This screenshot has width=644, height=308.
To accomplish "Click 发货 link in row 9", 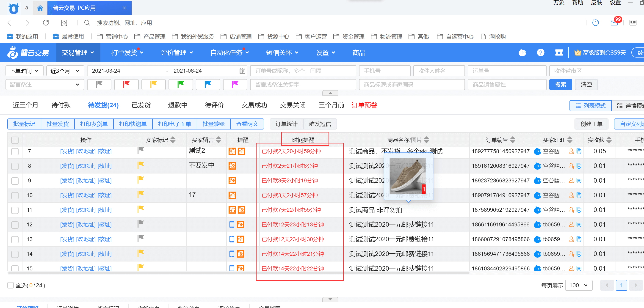I will coord(67,181).
